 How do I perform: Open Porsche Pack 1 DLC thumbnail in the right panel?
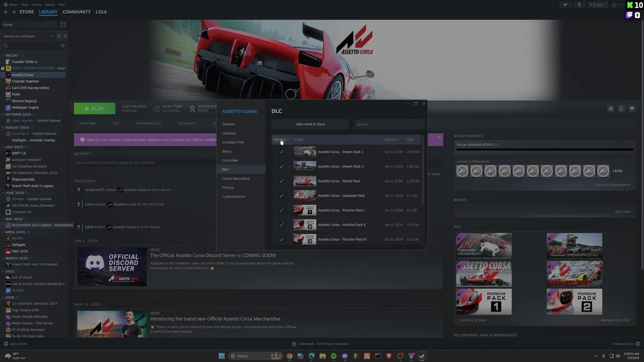pyautogui.click(x=484, y=302)
